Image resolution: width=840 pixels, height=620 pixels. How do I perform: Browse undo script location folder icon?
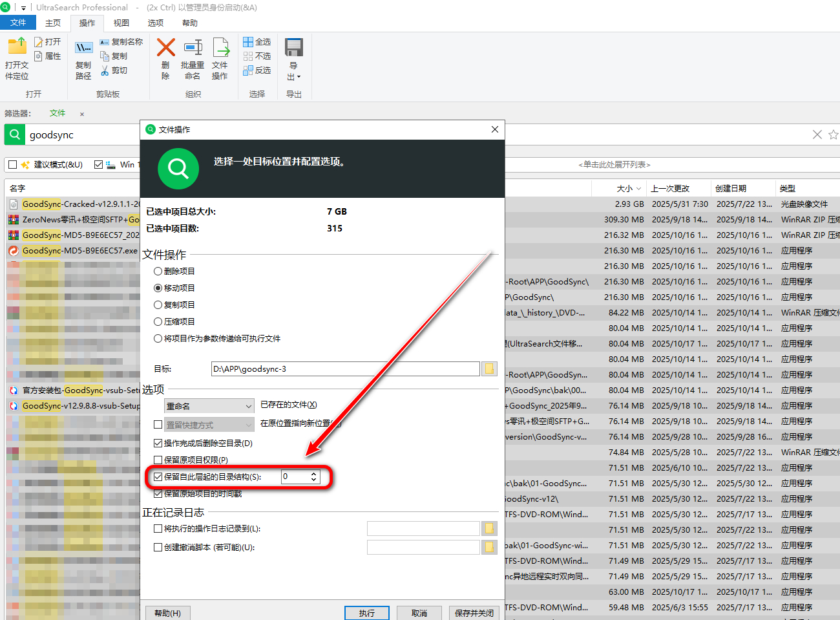coord(490,547)
